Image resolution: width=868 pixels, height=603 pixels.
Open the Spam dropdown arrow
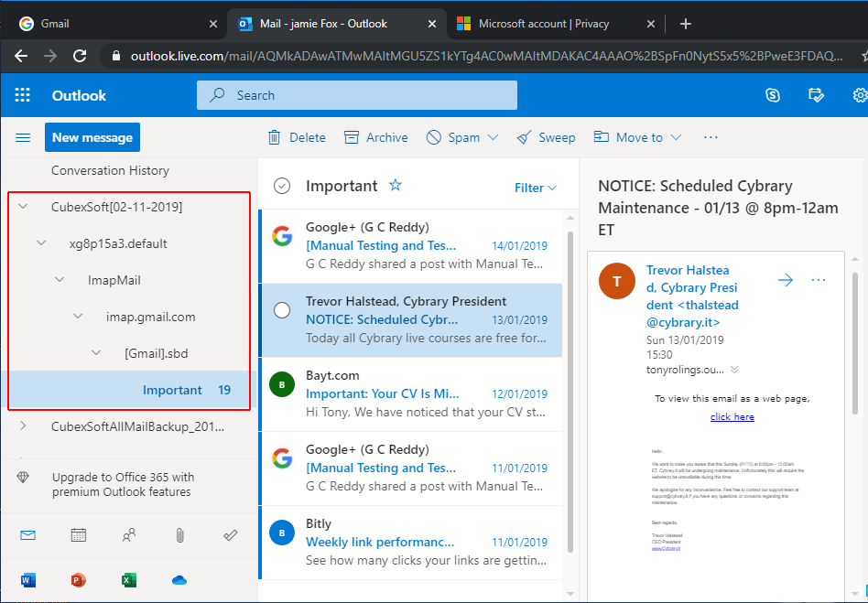[x=493, y=137]
